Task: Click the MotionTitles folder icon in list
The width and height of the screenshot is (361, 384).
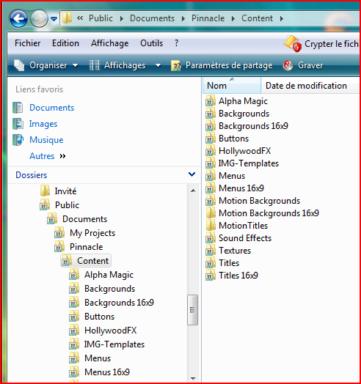Action: (210, 226)
